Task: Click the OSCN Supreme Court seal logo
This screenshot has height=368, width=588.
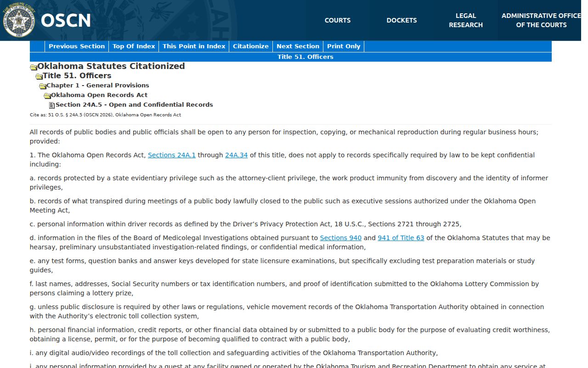Action: (19, 20)
